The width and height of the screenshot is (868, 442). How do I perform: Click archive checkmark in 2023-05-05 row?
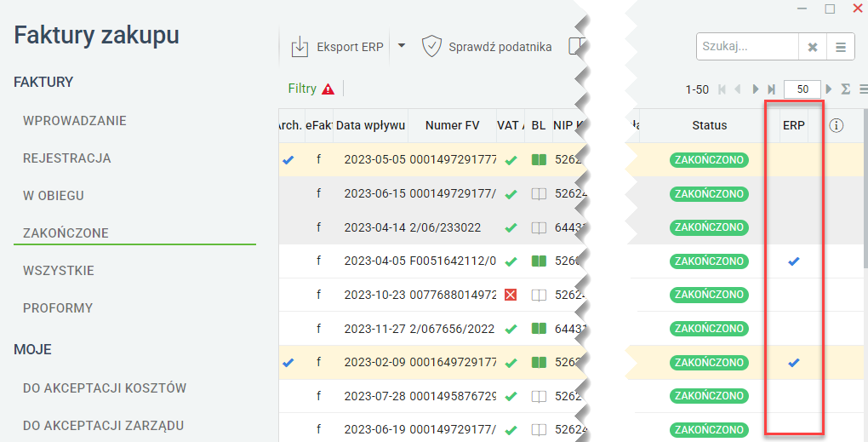click(288, 160)
